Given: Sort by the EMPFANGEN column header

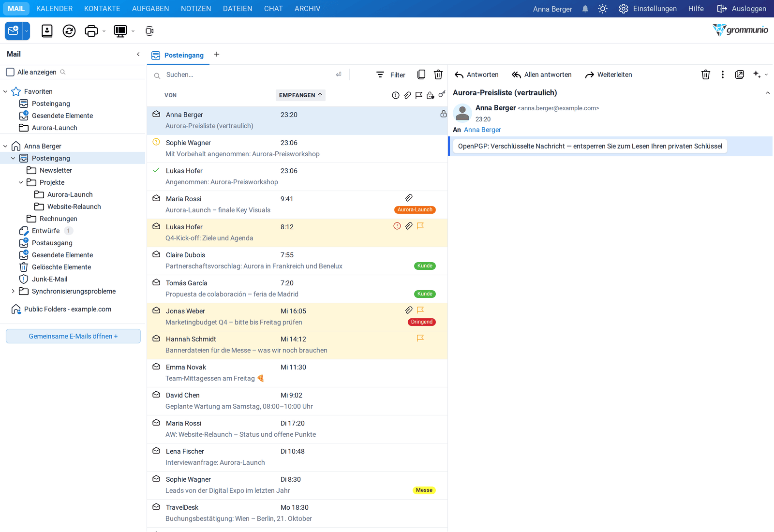Looking at the screenshot, I should tap(300, 95).
